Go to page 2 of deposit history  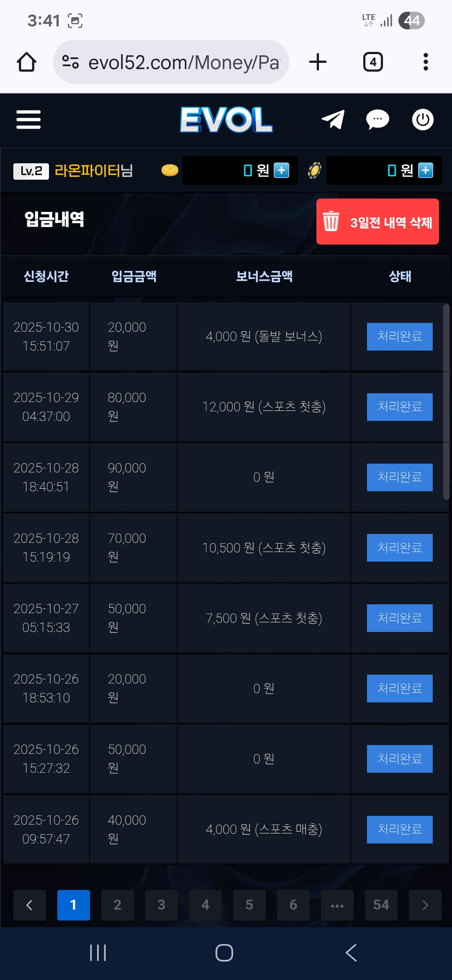tap(118, 905)
